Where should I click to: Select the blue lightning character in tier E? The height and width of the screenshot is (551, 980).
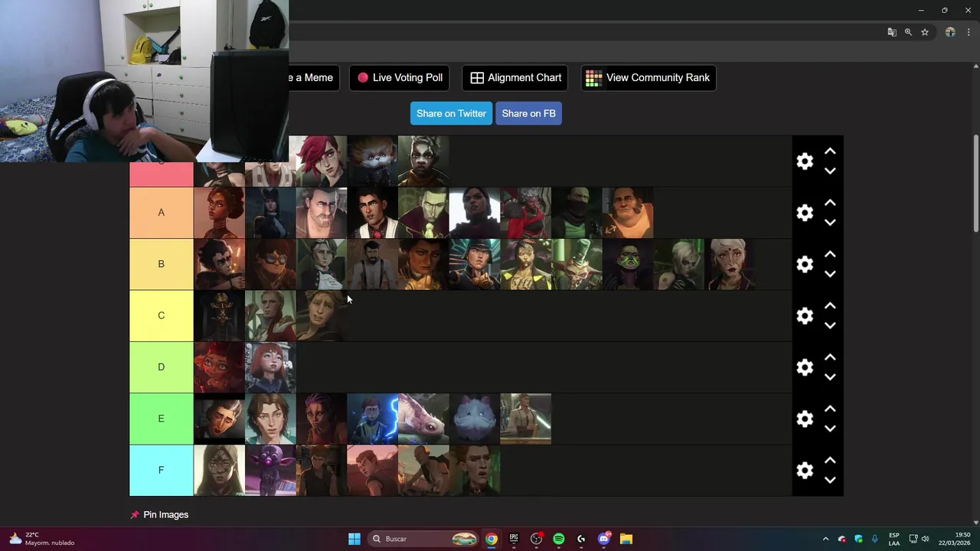click(372, 419)
